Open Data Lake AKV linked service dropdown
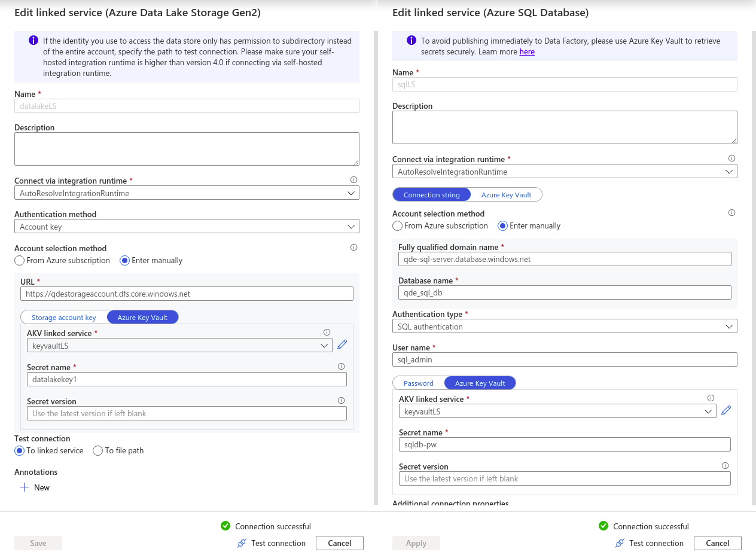 click(179, 345)
